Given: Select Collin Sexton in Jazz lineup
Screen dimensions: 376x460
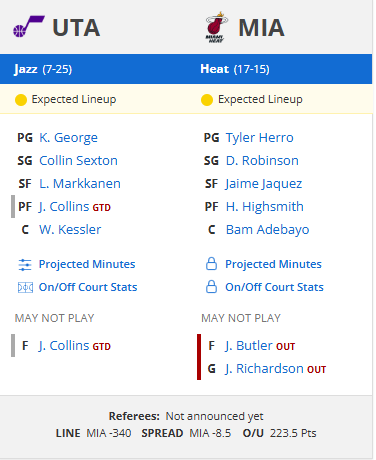Looking at the screenshot, I should click(78, 161).
